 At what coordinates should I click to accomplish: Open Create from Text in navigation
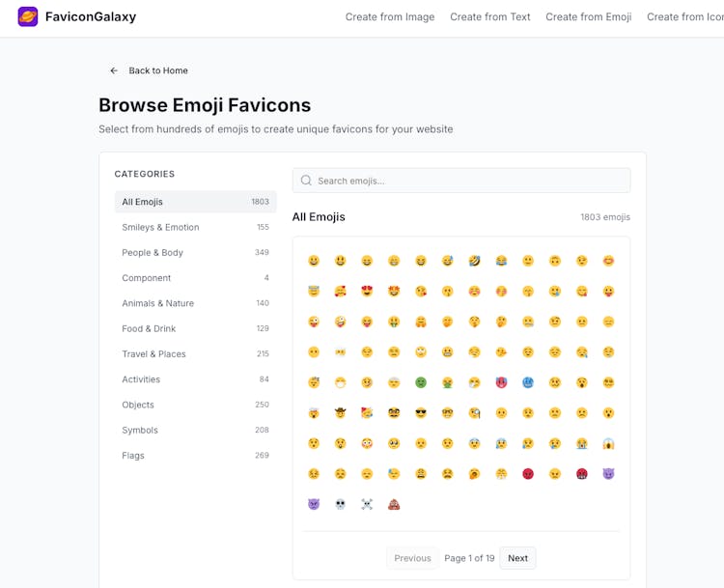click(x=489, y=16)
